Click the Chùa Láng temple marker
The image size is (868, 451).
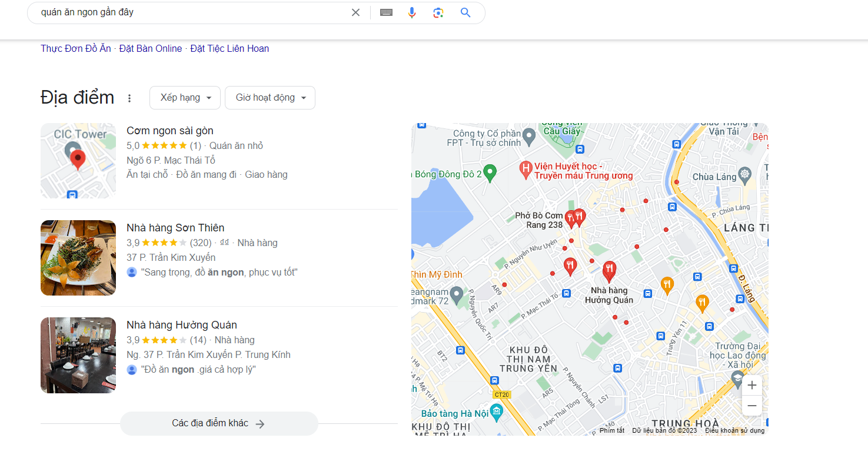tap(746, 175)
